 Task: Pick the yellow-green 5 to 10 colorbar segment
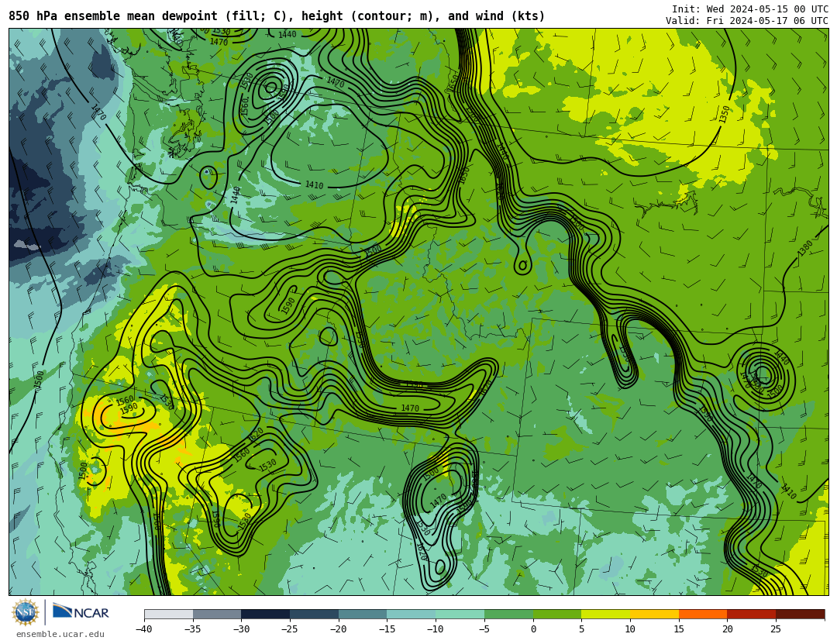coord(605,614)
